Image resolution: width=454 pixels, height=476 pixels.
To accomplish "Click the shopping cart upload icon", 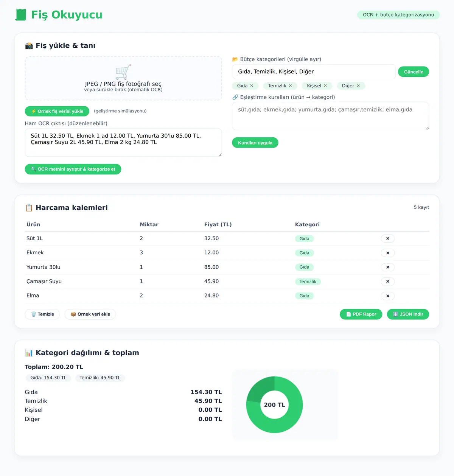I will coord(123,72).
